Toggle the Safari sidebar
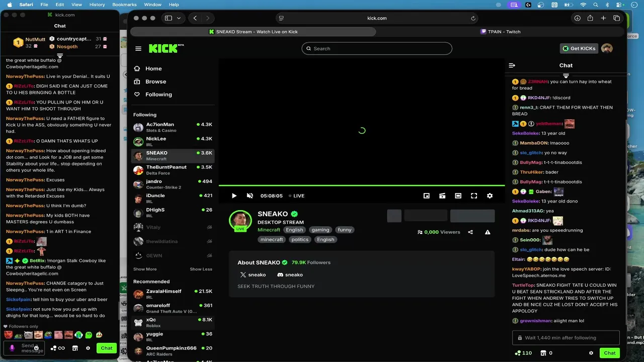This screenshot has width=644, height=362. tap(169, 18)
